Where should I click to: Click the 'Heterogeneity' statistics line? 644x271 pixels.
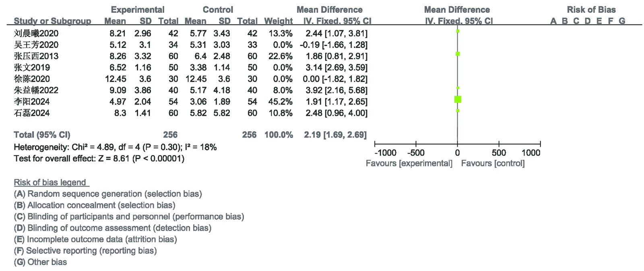(115, 147)
